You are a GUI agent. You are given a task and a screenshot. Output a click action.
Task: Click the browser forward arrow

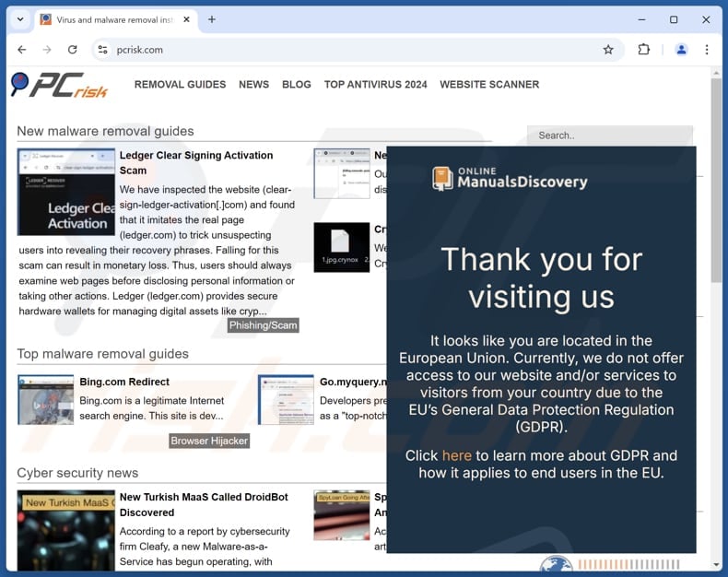pyautogui.click(x=47, y=50)
